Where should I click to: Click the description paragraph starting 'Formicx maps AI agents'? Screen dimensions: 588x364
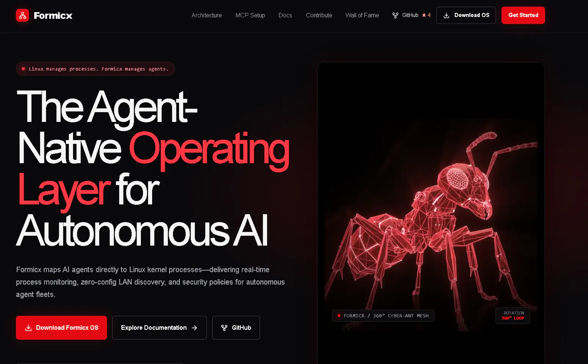[150, 282]
